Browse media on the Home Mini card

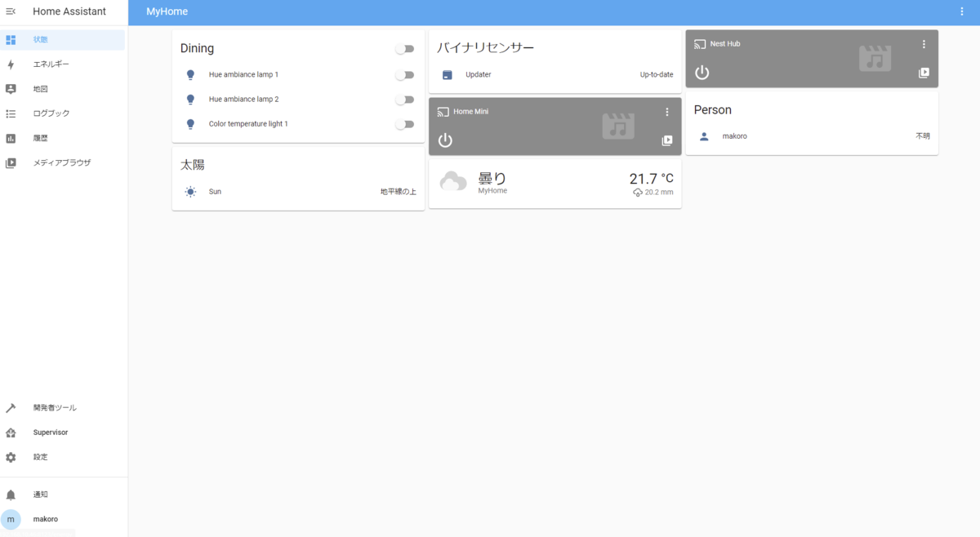click(667, 140)
